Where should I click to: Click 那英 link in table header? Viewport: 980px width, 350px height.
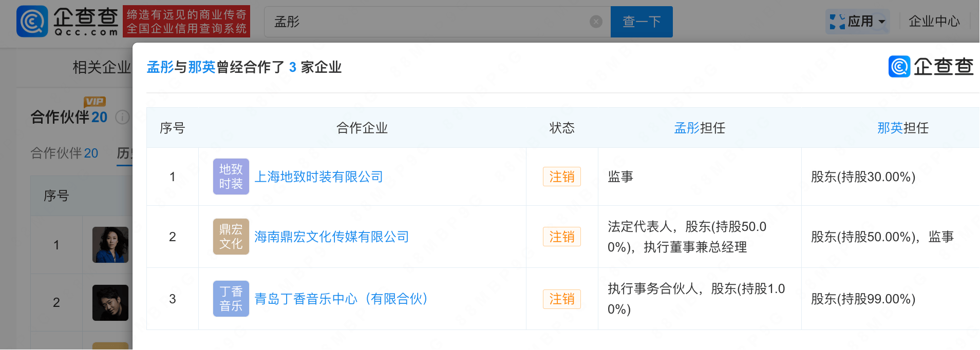[x=890, y=128]
